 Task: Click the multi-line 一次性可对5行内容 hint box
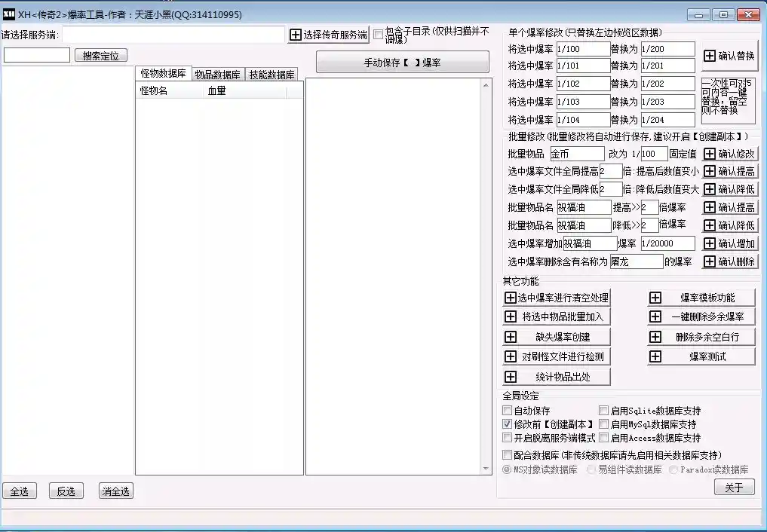pos(729,100)
